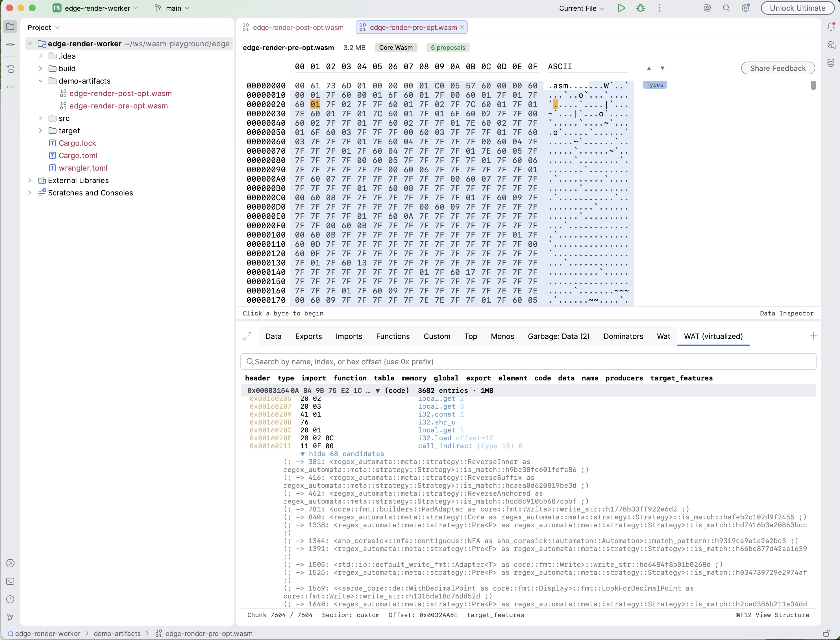Open the Imports tab
Screen dimensions: 840x640
pyautogui.click(x=349, y=336)
